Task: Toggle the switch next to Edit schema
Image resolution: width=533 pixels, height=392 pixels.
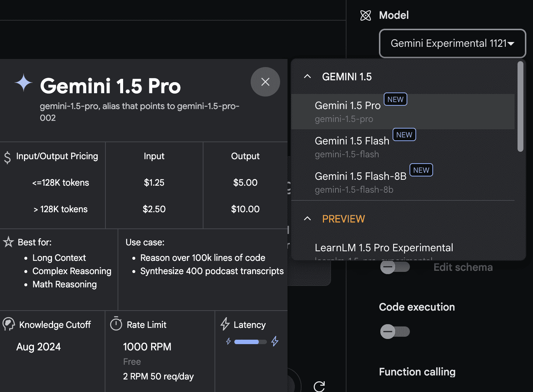Action: click(395, 267)
